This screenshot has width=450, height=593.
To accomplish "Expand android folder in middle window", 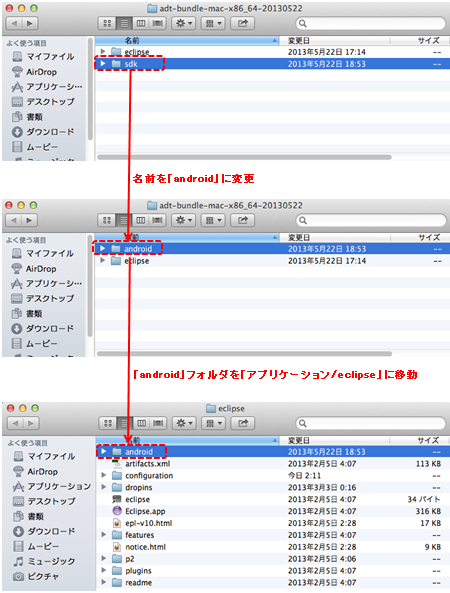I will tap(103, 248).
